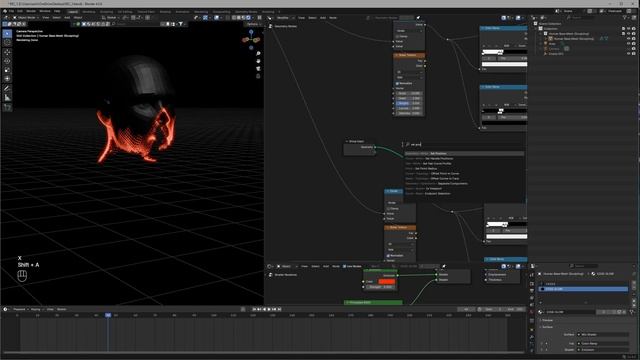The height and width of the screenshot is (360, 640).
Task: Click Marker in the timeline header
Action: [62, 309]
